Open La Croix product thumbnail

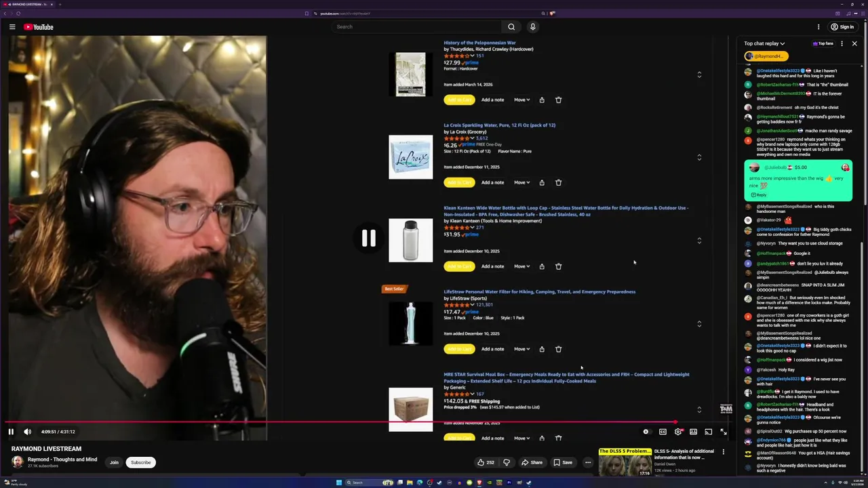tap(410, 157)
